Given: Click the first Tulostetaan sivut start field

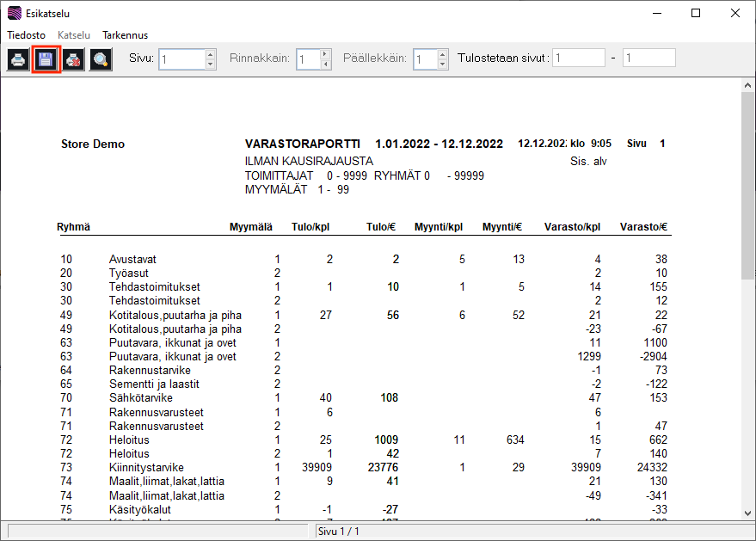Looking at the screenshot, I should pyautogui.click(x=579, y=58).
